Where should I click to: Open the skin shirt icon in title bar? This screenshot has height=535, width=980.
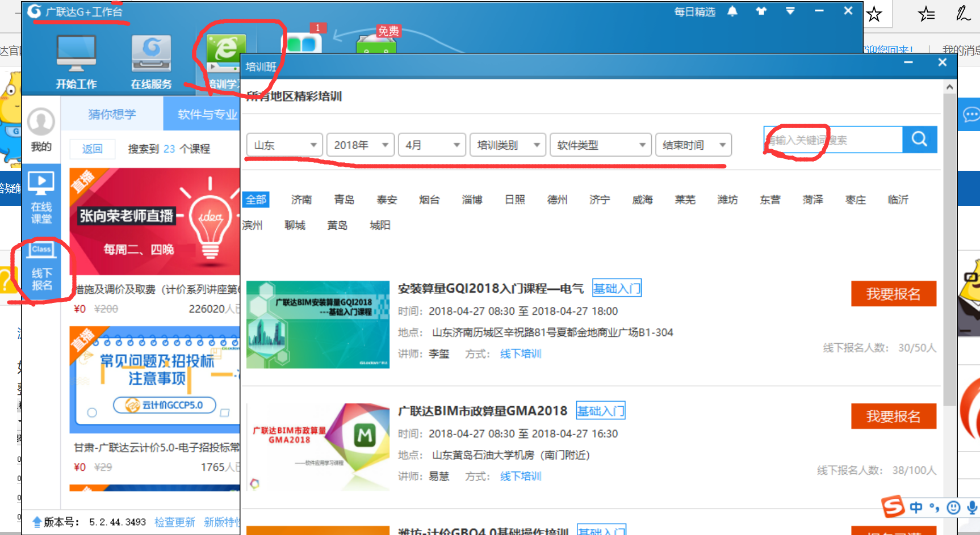coord(761,11)
